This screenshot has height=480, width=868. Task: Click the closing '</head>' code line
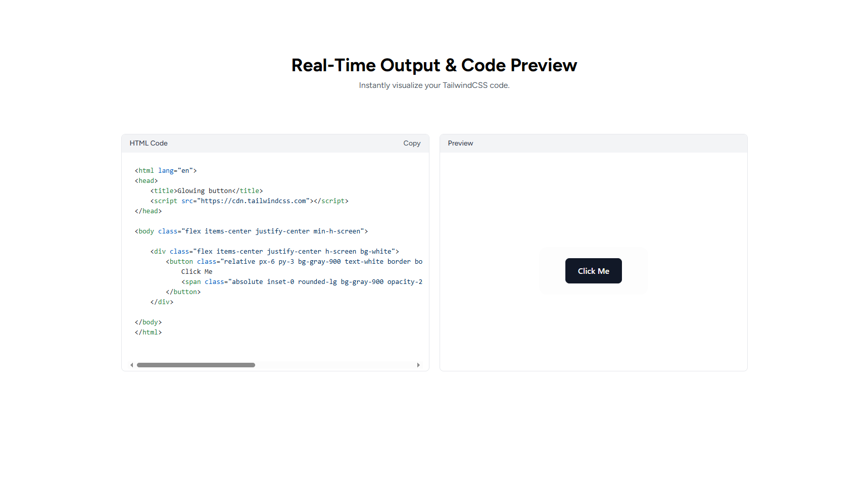point(149,211)
